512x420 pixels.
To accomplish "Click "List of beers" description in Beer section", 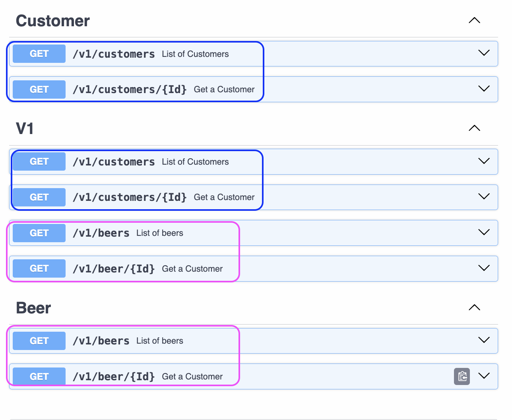I will pyautogui.click(x=159, y=341).
